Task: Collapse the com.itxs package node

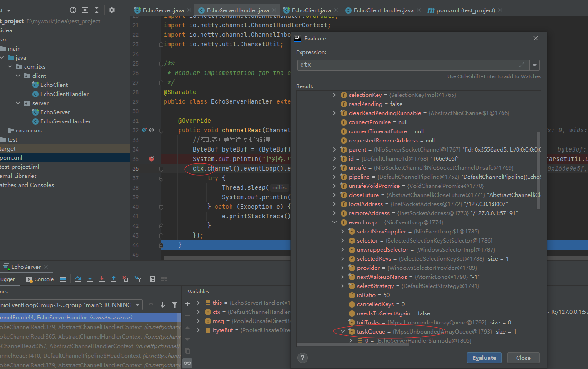Action: pyautogui.click(x=10, y=67)
